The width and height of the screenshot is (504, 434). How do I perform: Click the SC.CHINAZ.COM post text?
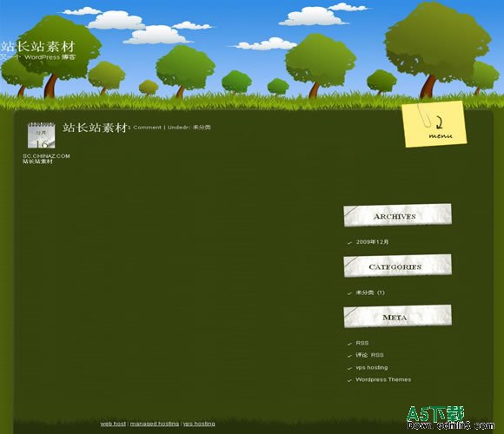[46, 156]
